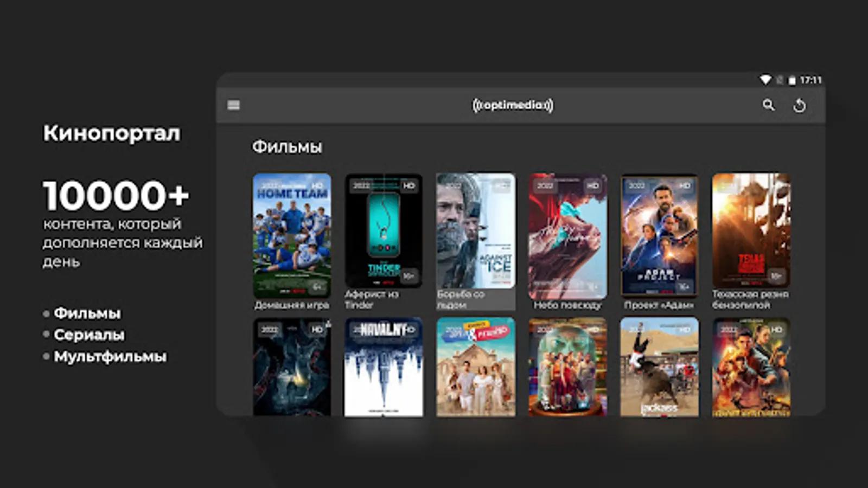Tap the Wi-Fi status icon
Screen dimensions: 868x488
(x=765, y=80)
